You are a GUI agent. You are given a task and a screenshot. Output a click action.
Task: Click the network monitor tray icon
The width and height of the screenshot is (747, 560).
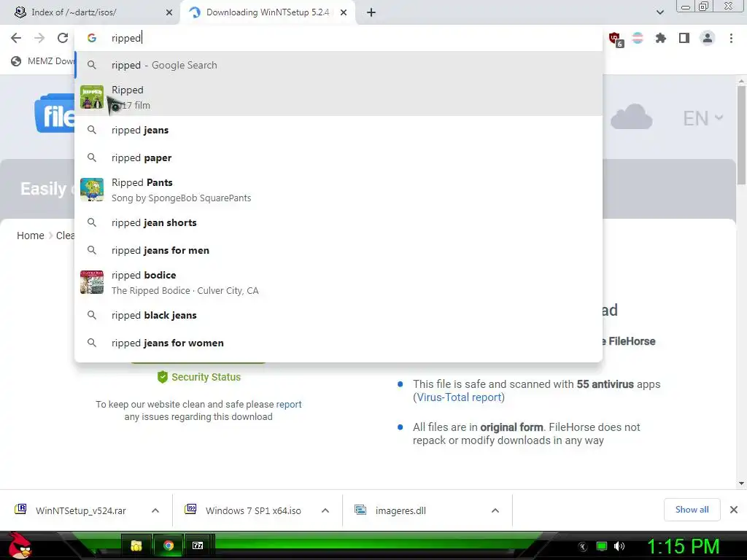click(602, 546)
